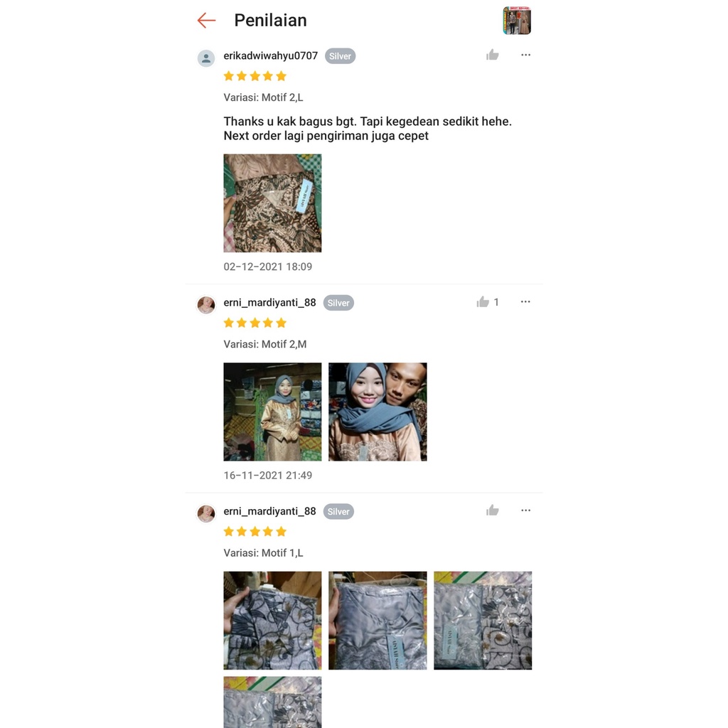This screenshot has width=728, height=728.
Task: View the batik fabric photo in first review
Action: (x=272, y=203)
